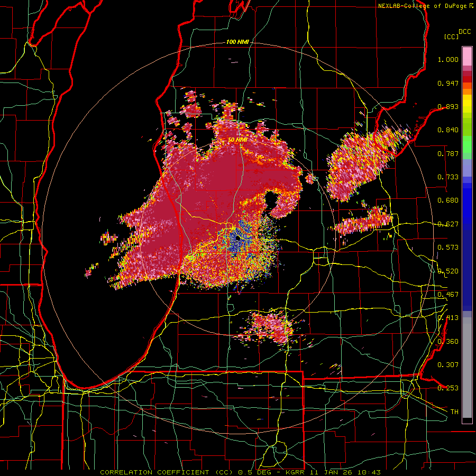Click the 0.733 scale value

click(x=448, y=177)
